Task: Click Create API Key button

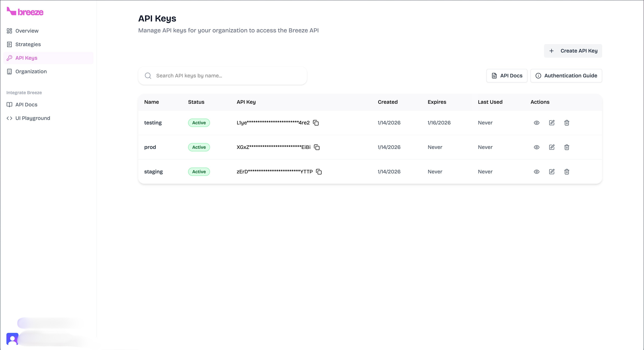Action: click(573, 51)
